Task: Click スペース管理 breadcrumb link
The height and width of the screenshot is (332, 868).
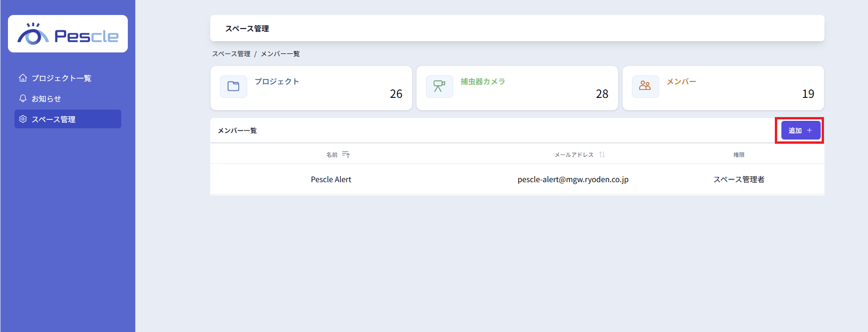Action: (231, 54)
